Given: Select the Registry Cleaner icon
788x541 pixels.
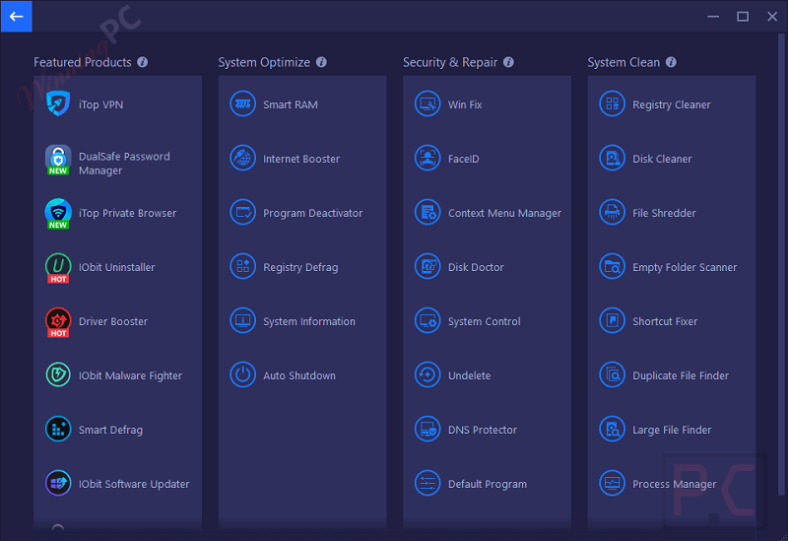Looking at the screenshot, I should click(x=612, y=104).
